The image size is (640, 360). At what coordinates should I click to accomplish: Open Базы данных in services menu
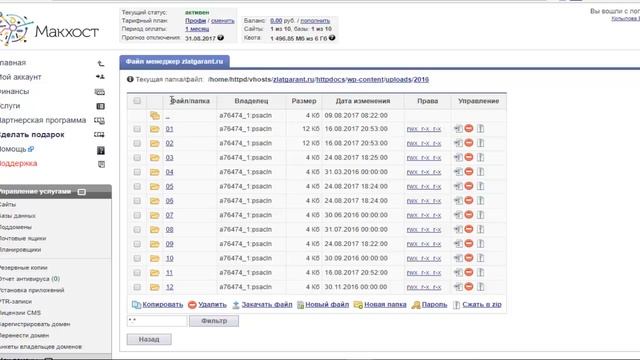coord(17,216)
